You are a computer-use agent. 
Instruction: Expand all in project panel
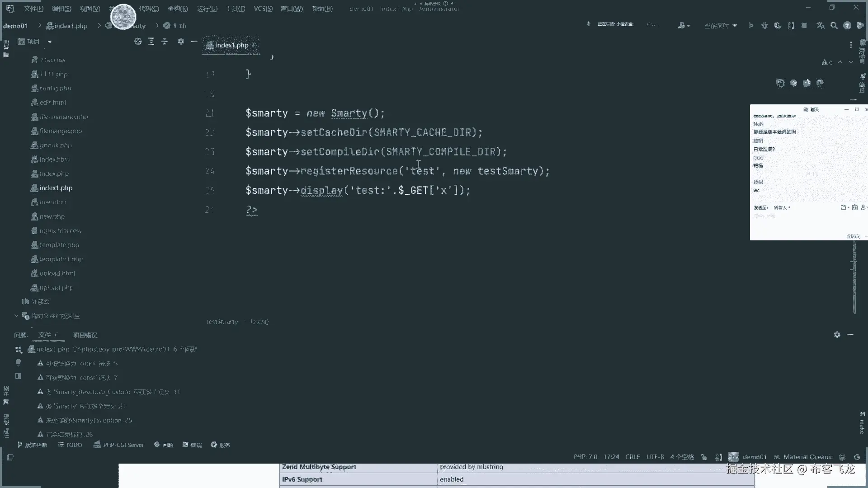[x=151, y=42]
